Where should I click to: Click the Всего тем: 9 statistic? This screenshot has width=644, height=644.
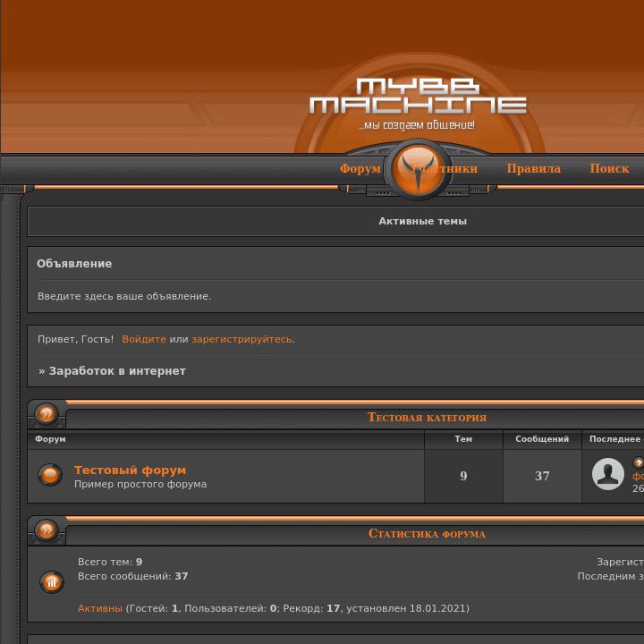110,562
